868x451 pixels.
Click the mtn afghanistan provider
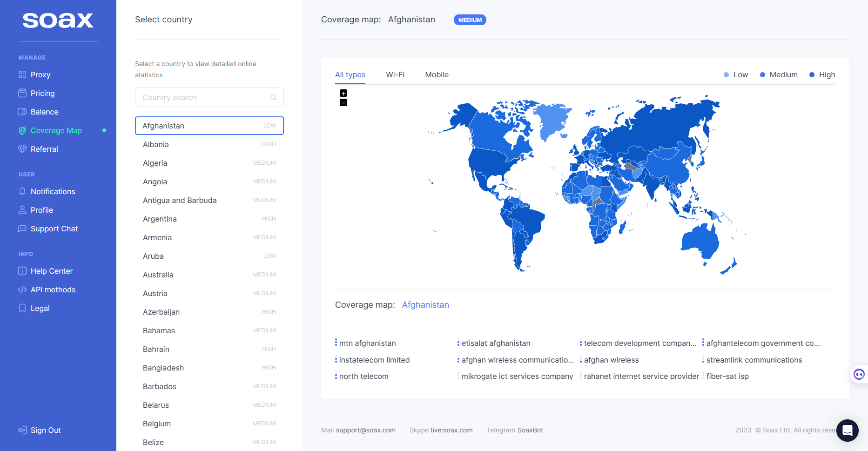pos(367,343)
